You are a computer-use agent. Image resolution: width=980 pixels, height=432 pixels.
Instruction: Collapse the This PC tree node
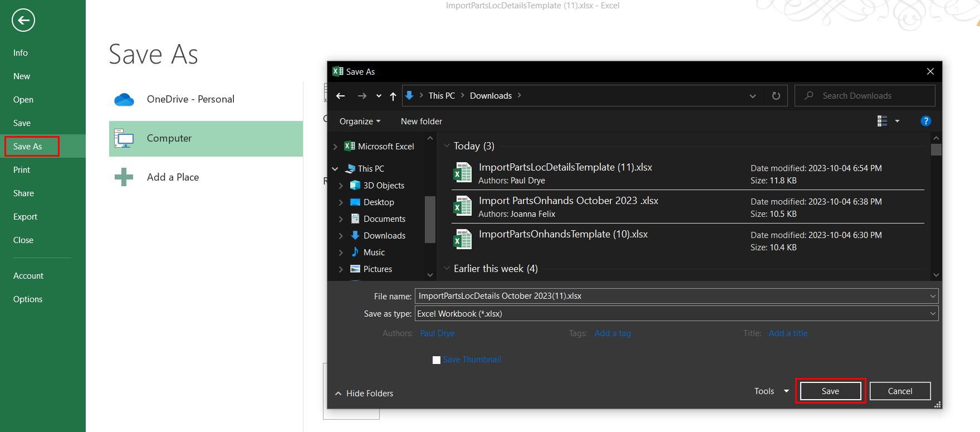pyautogui.click(x=335, y=168)
